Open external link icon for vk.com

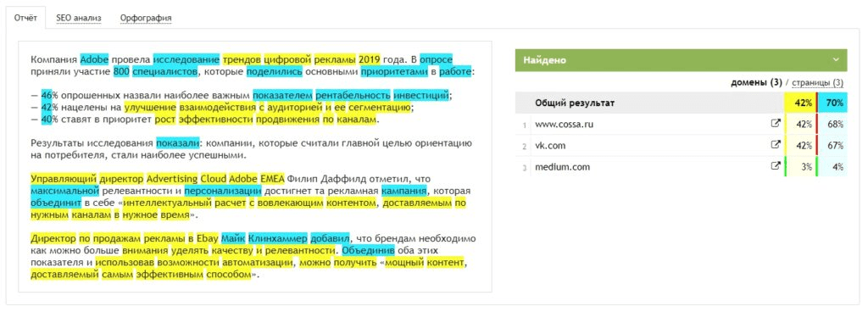tap(776, 145)
